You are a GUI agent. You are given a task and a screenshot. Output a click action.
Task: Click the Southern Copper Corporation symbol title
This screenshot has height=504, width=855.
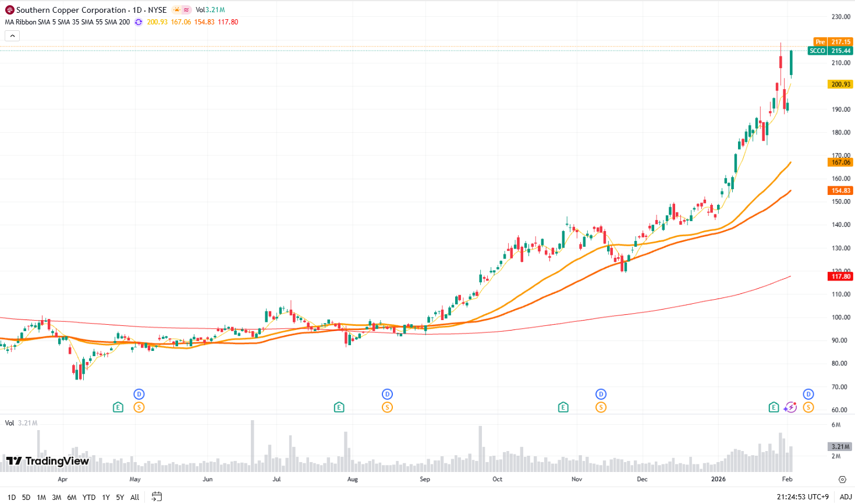coord(71,10)
